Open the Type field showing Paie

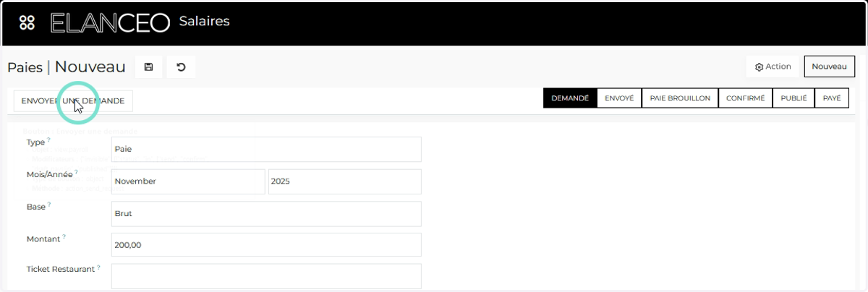pyautogui.click(x=266, y=150)
